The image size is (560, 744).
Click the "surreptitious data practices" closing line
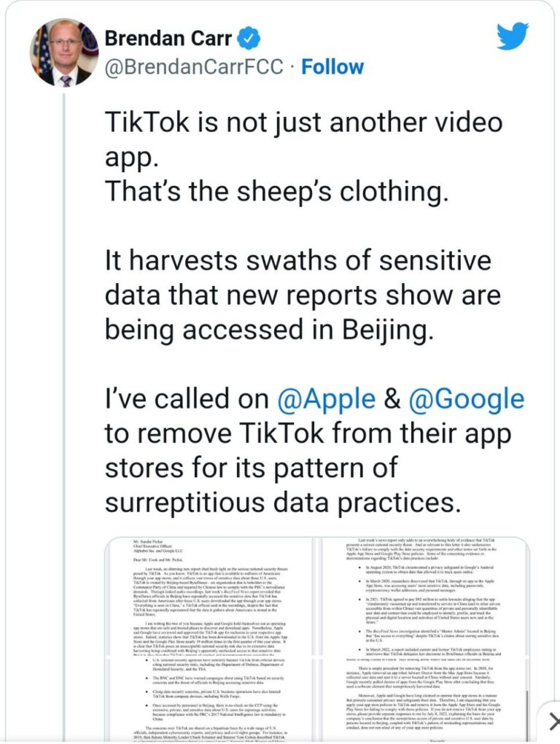(x=283, y=502)
